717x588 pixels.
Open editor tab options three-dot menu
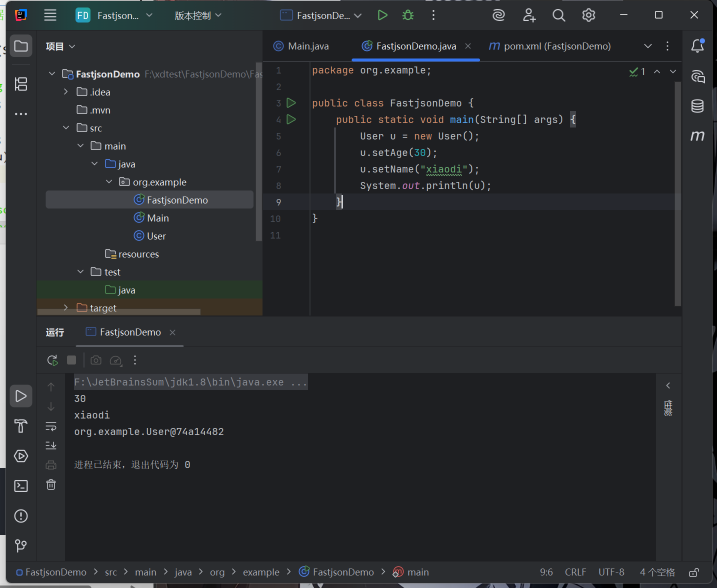[667, 46]
